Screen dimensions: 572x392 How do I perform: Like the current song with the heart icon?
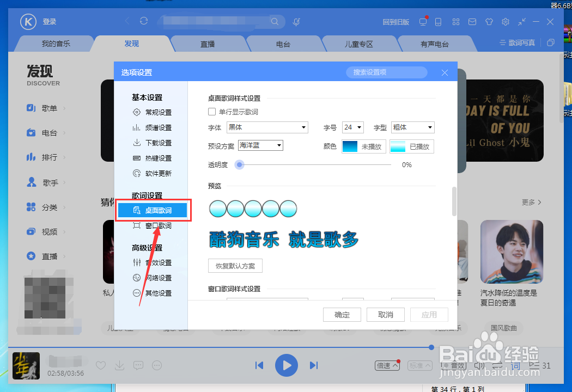101,365
